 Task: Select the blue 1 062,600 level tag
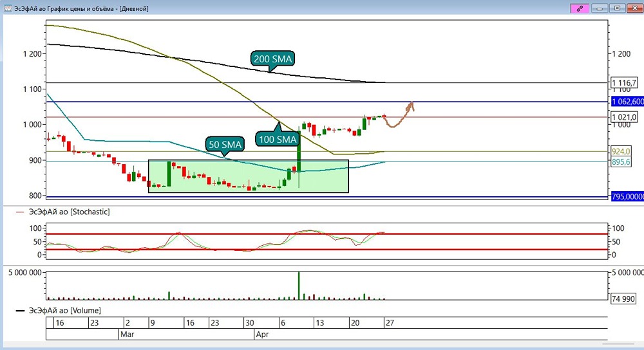(627, 102)
